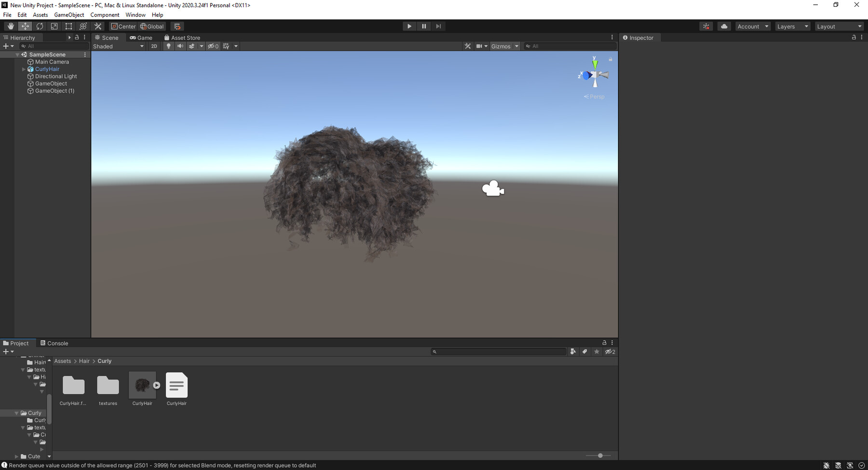Open the GameObject menu
Viewport: 868px width, 470px height.
point(69,15)
